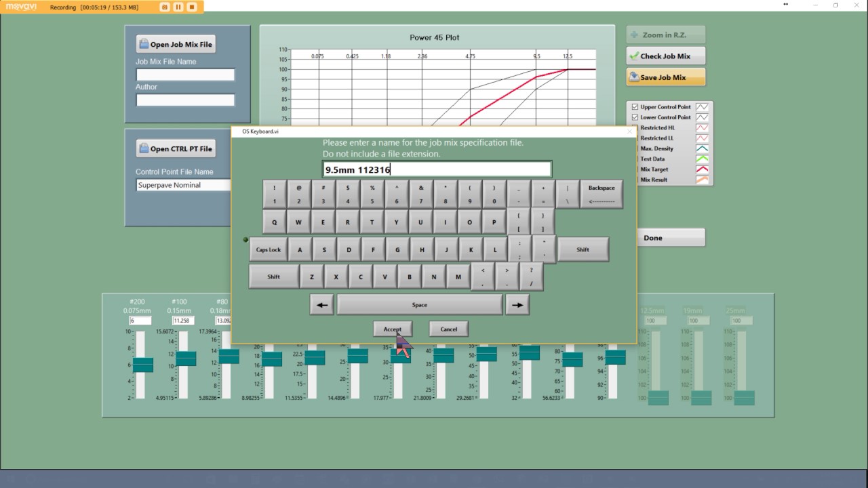The image size is (868, 488).
Task: Click the disabled 19mm slider handle
Action: [x=701, y=398]
